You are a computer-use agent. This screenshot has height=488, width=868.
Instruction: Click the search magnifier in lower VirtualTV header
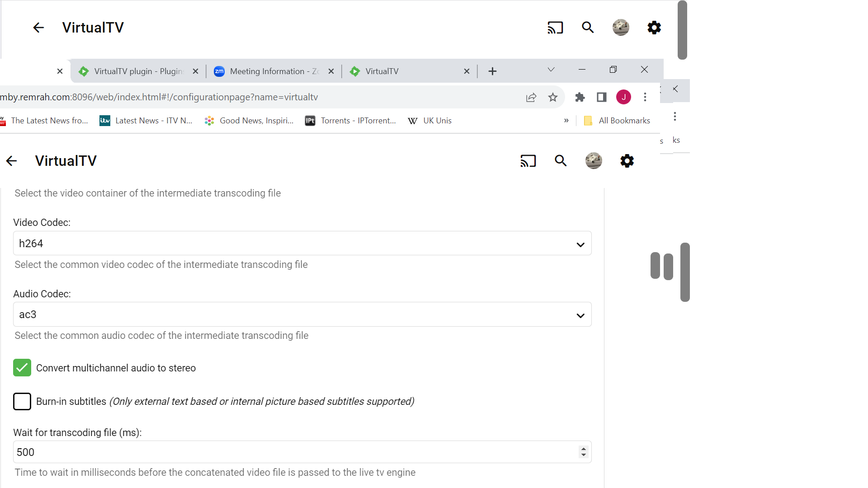pos(561,161)
